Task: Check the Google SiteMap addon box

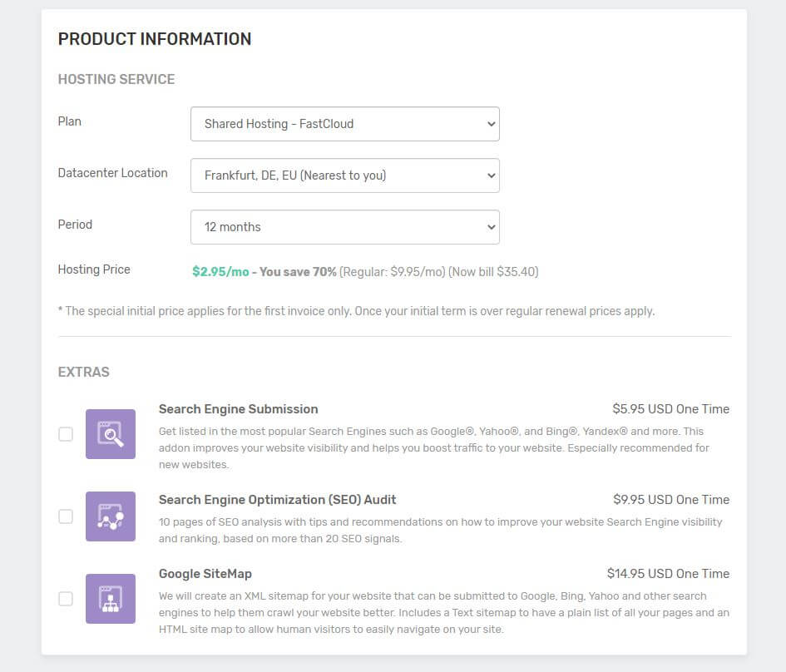Action: coord(66,599)
